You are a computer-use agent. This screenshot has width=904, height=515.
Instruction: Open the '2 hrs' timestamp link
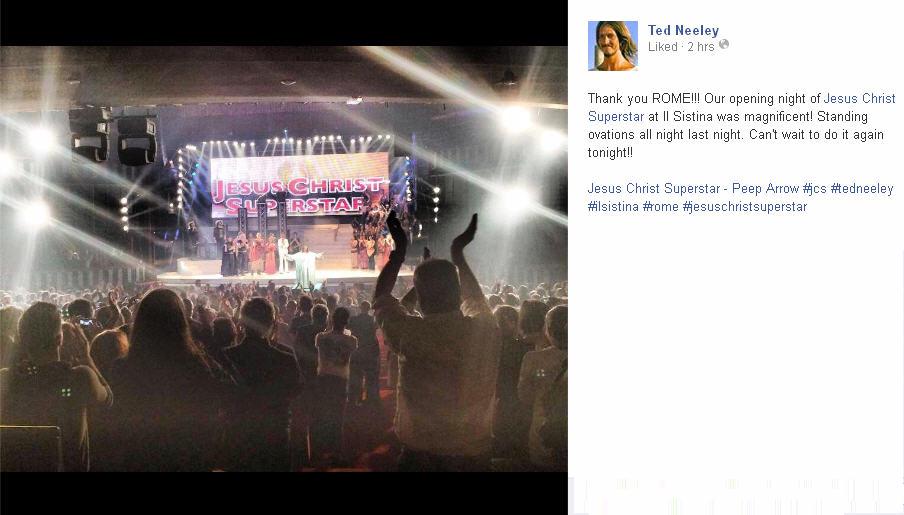click(700, 47)
